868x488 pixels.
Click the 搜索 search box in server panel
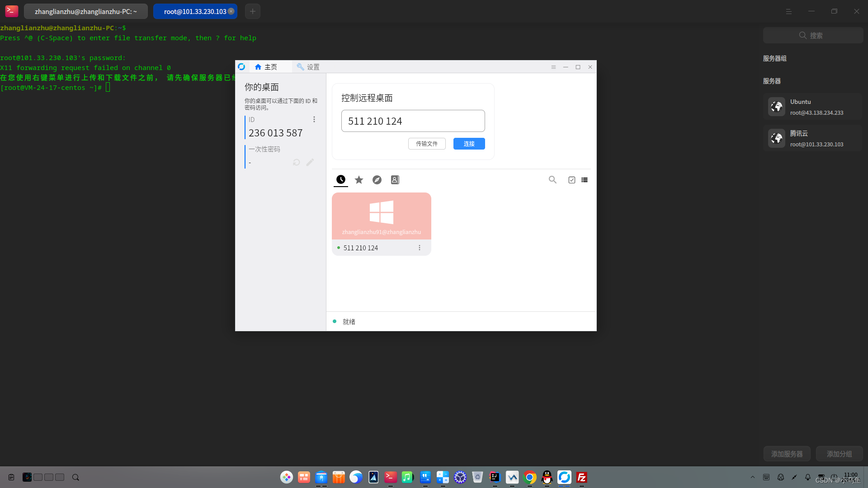point(813,35)
